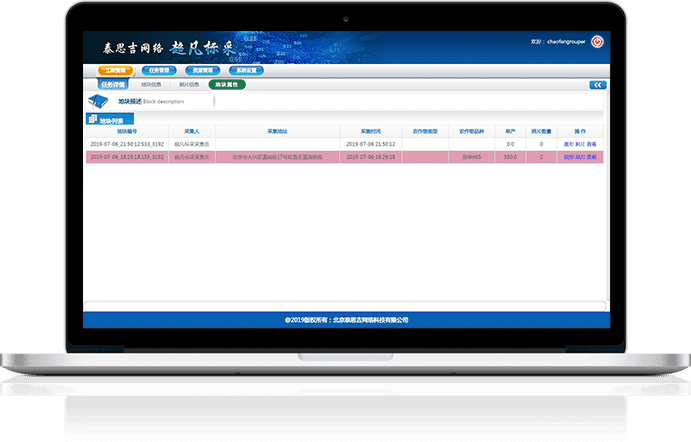The image size is (691, 442).
Task: Click the 图形 link in the pink row
Action: point(569,157)
